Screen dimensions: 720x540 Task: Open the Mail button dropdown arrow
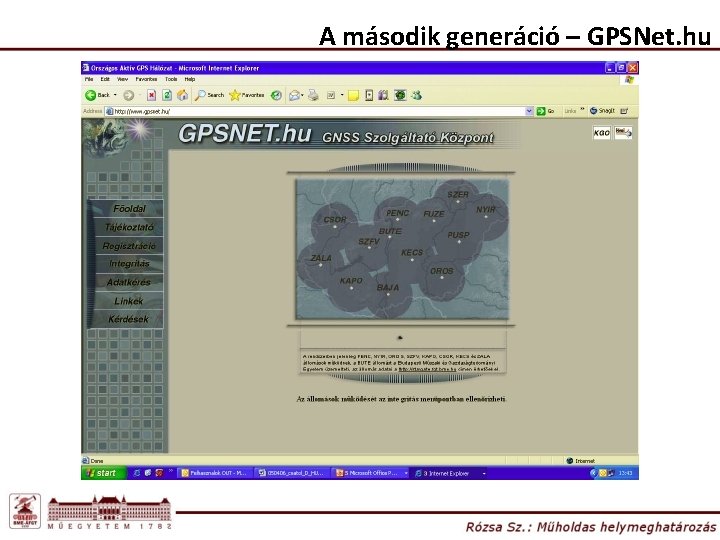[x=302, y=96]
